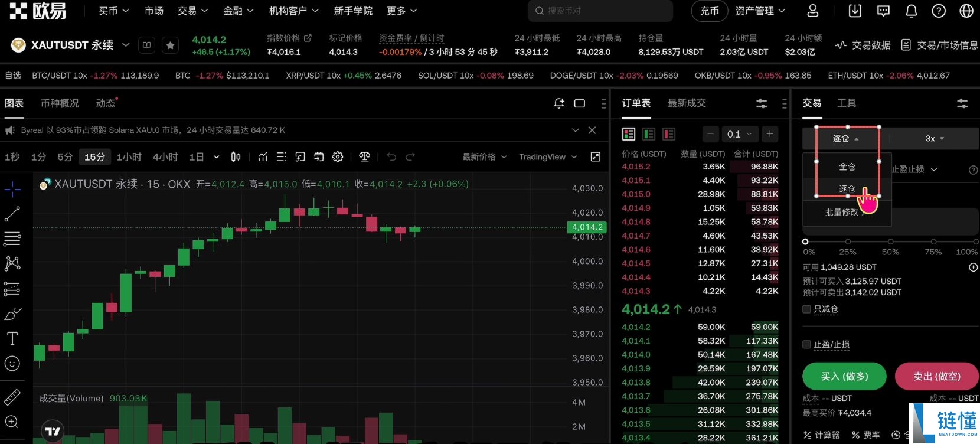Click the 充币 deposit button
Image resolution: width=980 pixels, height=444 pixels.
click(x=710, y=11)
